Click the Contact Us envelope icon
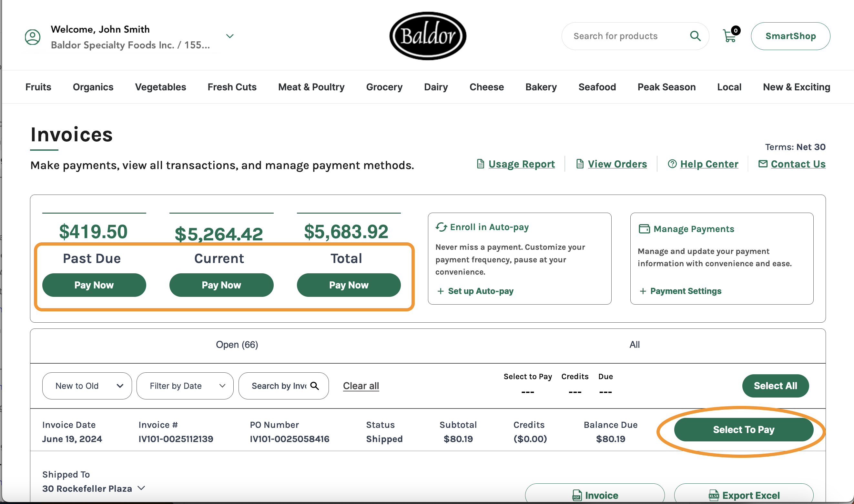The image size is (854, 504). pyautogui.click(x=763, y=164)
